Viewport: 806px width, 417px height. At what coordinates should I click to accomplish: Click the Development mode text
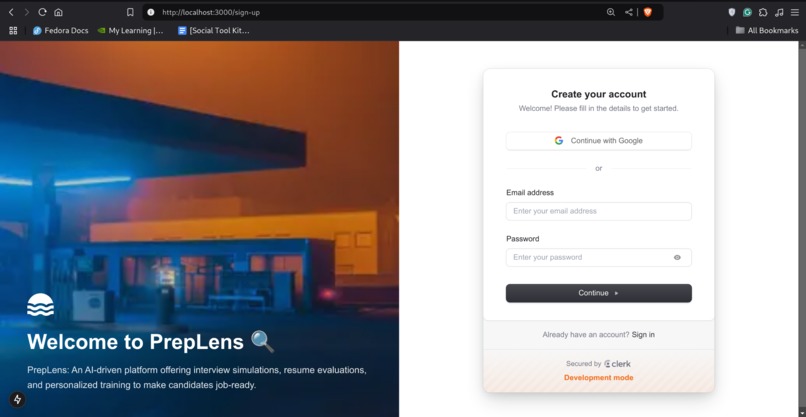(598, 378)
